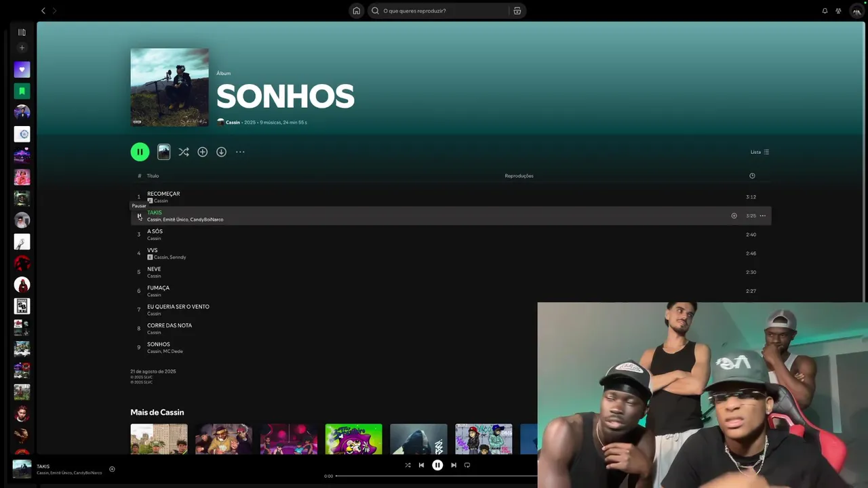Open Liked Songs purple heart in sidebar
The image size is (868, 488).
click(x=22, y=69)
